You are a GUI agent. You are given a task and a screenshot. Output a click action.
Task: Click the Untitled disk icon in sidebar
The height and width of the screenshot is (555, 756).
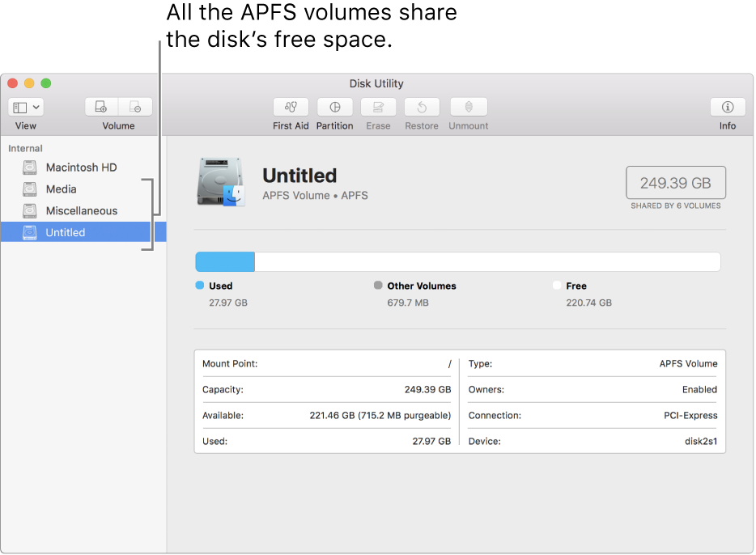coord(30,233)
